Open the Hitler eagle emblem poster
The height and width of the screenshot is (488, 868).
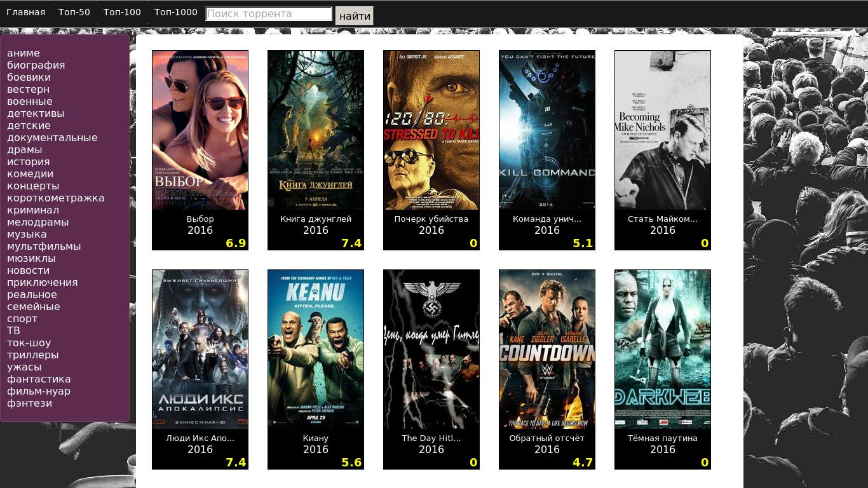coord(431,349)
